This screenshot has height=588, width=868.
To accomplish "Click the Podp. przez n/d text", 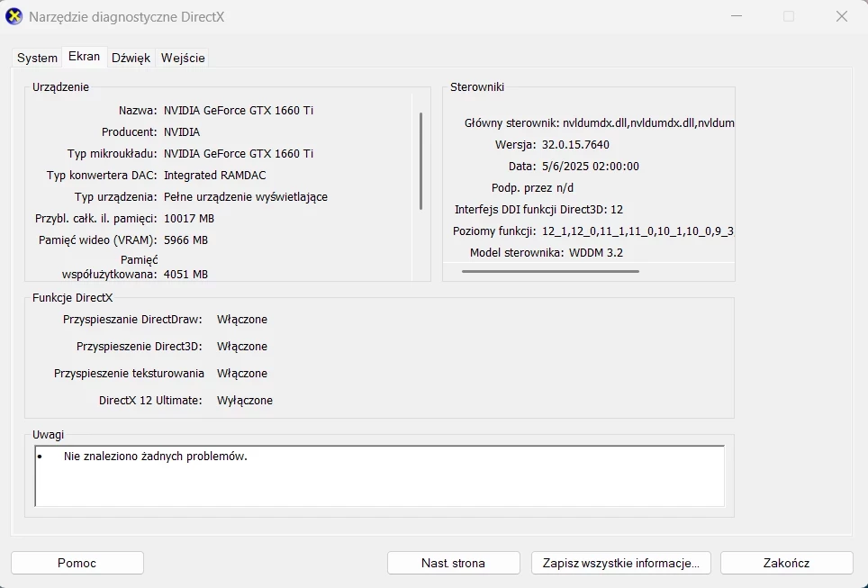I will coord(532,187).
